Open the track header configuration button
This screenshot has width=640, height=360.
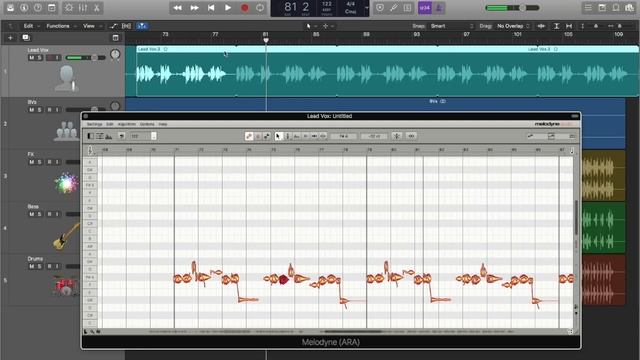tap(116, 38)
